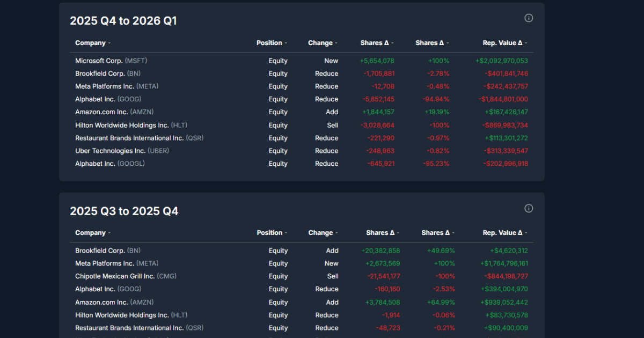This screenshot has width=644, height=338.
Task: Select Alphabet Inc. (GOOG) in 2025 Q4 to 2026 Q1 table
Action: 302,99
